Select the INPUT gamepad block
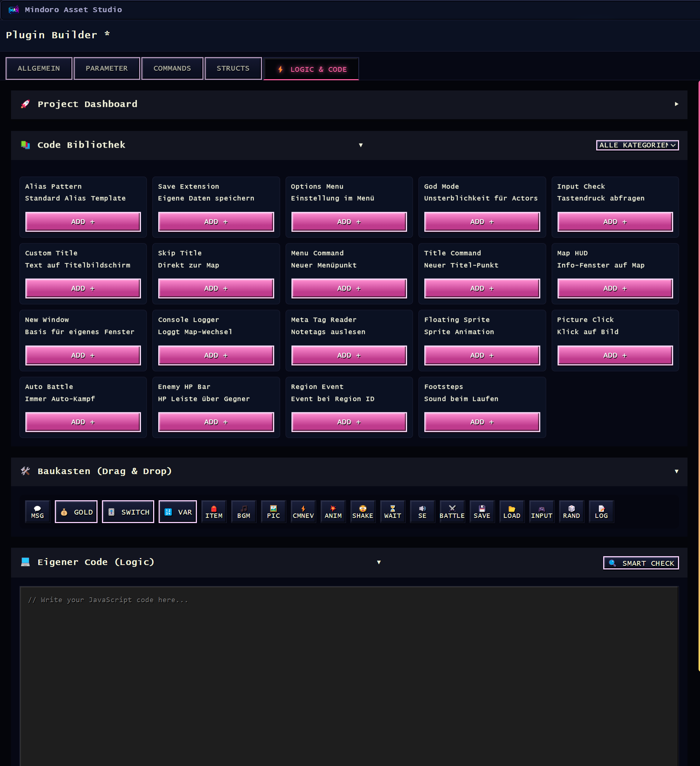The height and width of the screenshot is (766, 700). [542, 512]
